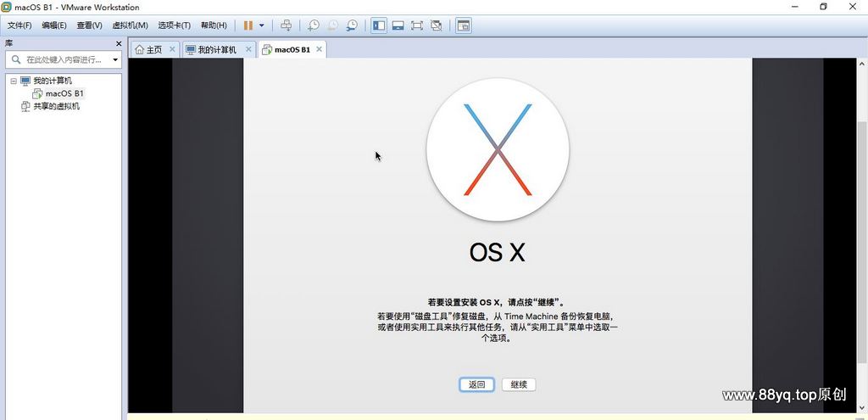Screen dimensions: 868x420
Task: Click the 继续 button in the installer
Action: click(x=519, y=384)
